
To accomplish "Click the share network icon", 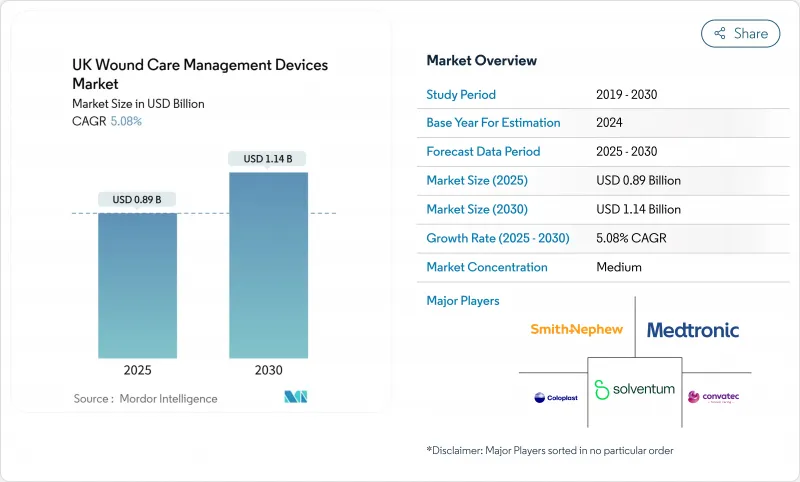I will (x=719, y=33).
